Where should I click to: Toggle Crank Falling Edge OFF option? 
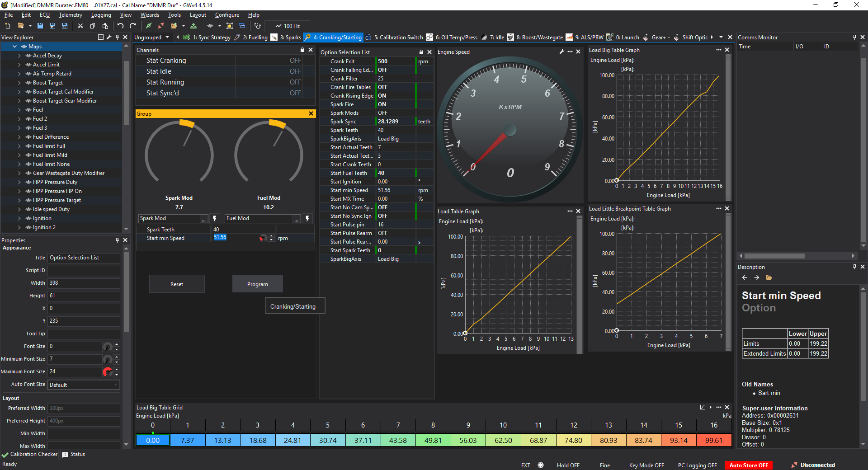pyautogui.click(x=382, y=70)
